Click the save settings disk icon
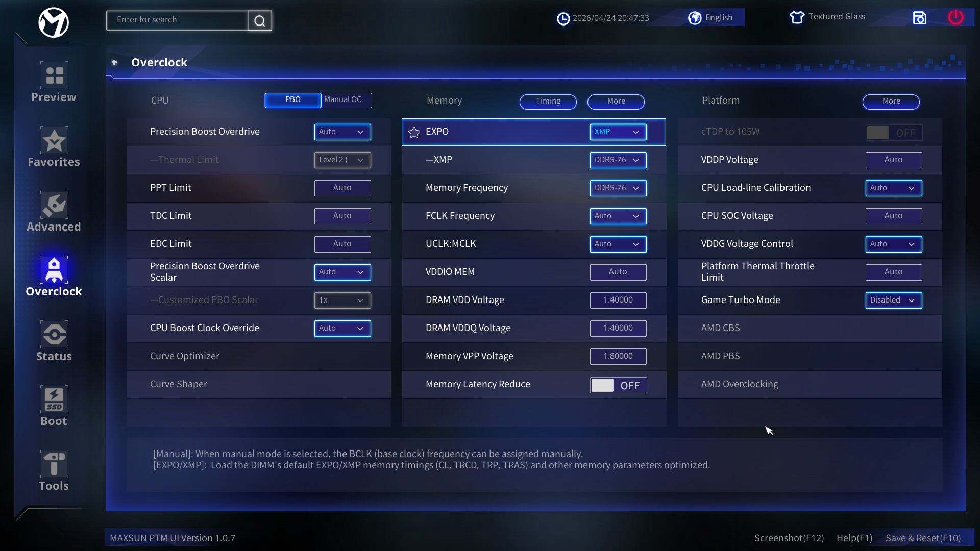This screenshot has height=551, width=980. [919, 18]
